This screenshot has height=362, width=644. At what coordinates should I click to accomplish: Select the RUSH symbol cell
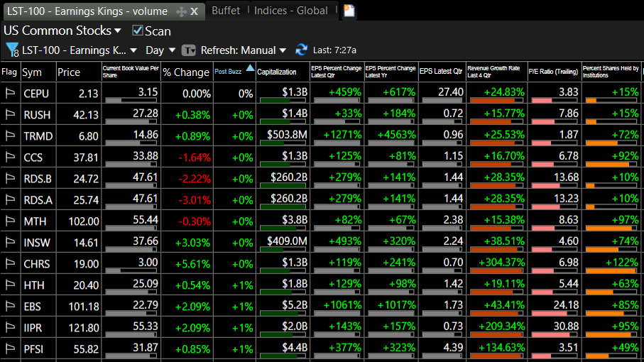point(38,115)
